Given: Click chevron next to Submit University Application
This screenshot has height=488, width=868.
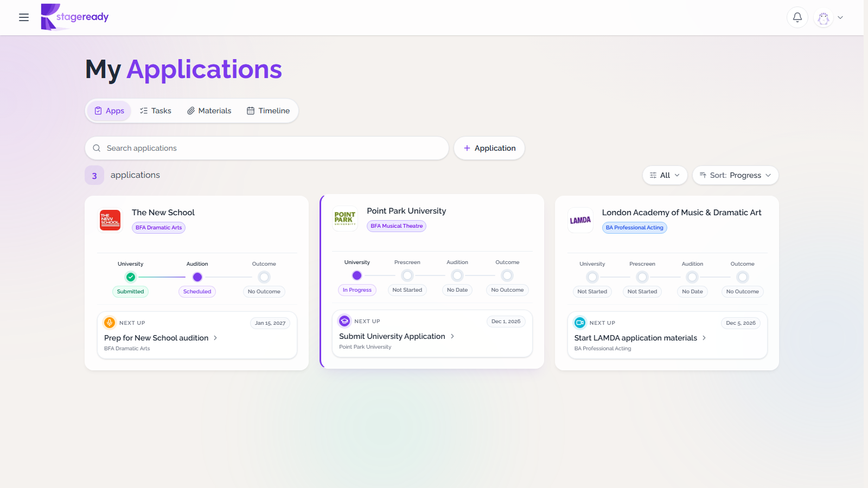Looking at the screenshot, I should [x=452, y=336].
